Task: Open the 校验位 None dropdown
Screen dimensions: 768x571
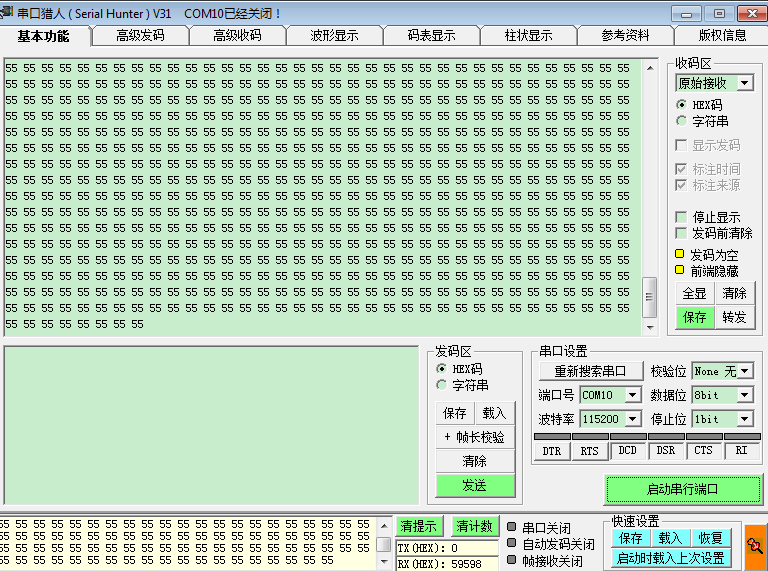Action: tap(745, 371)
